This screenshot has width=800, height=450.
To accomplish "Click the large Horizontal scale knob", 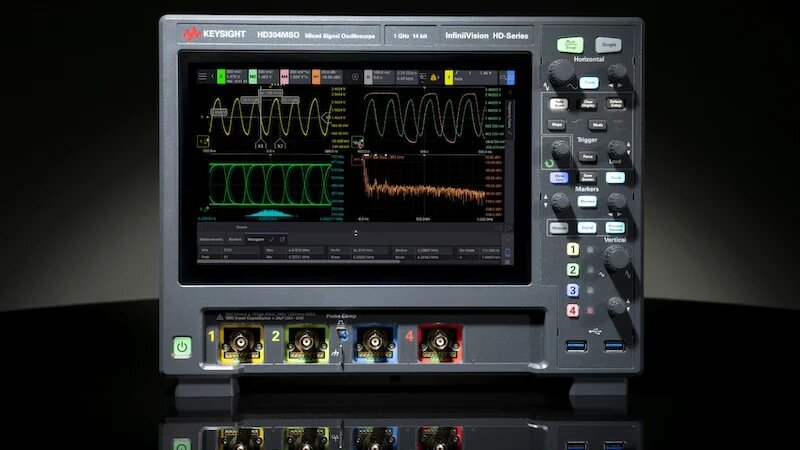I will 561,71.
